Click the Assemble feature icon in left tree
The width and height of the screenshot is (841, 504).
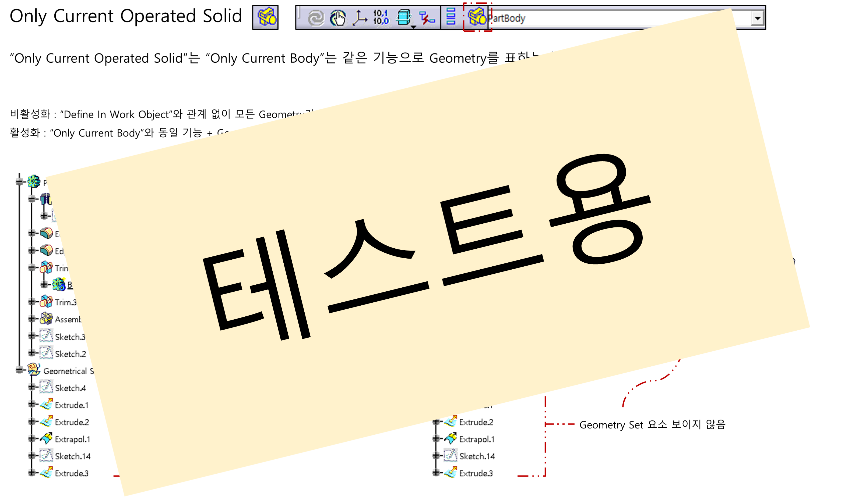tap(46, 319)
